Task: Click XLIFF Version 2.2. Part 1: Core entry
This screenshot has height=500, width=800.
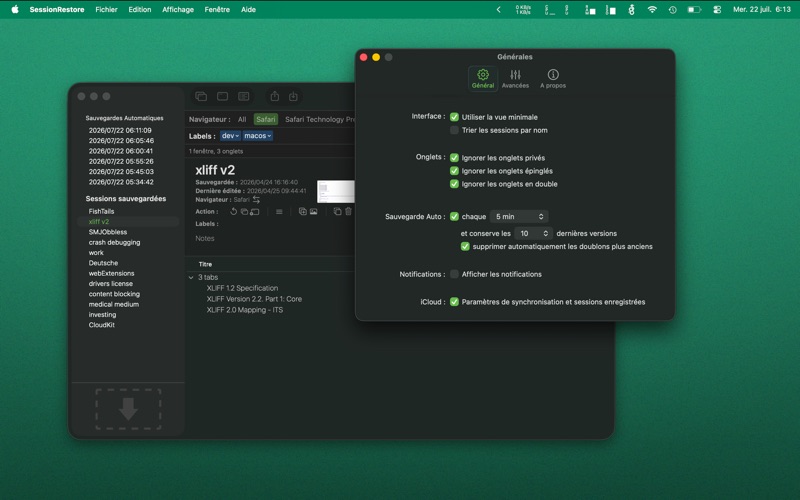Action: tap(254, 299)
